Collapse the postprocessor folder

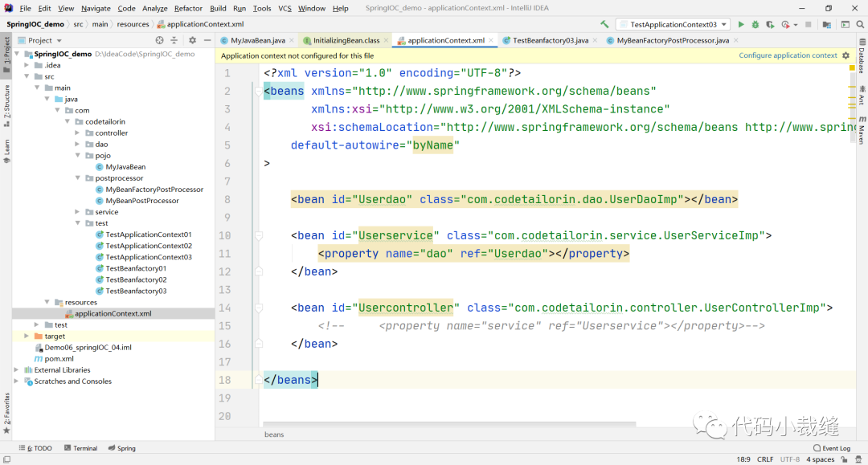(78, 178)
